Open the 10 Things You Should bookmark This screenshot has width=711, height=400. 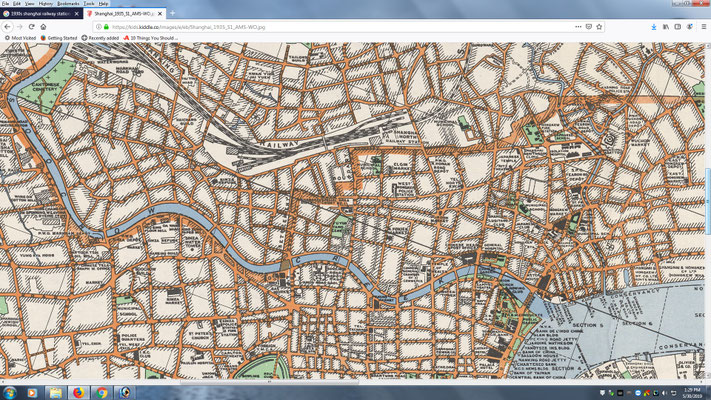[151, 38]
